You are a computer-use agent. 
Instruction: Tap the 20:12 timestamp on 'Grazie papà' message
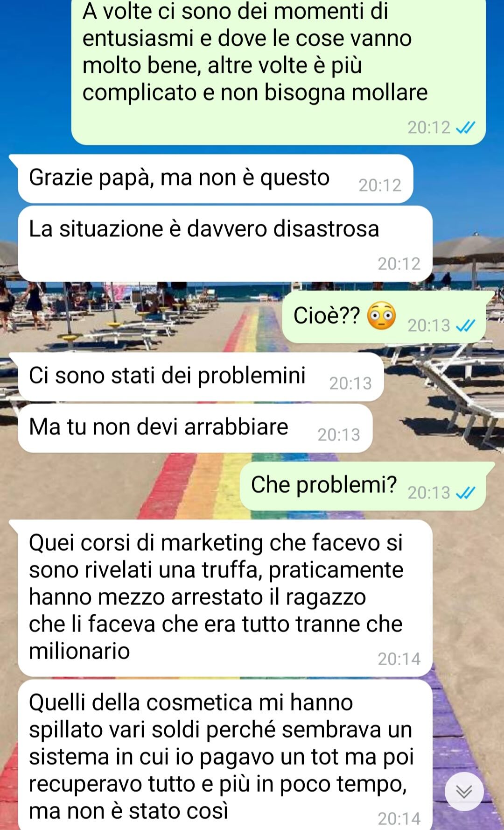pos(380,185)
